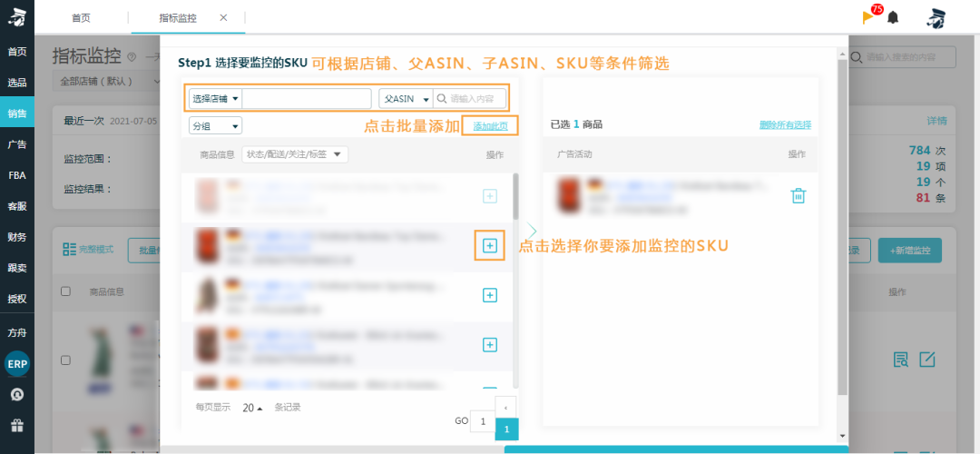Add the second product with its plus icon
Image resolution: width=980 pixels, height=454 pixels.
coord(490,246)
